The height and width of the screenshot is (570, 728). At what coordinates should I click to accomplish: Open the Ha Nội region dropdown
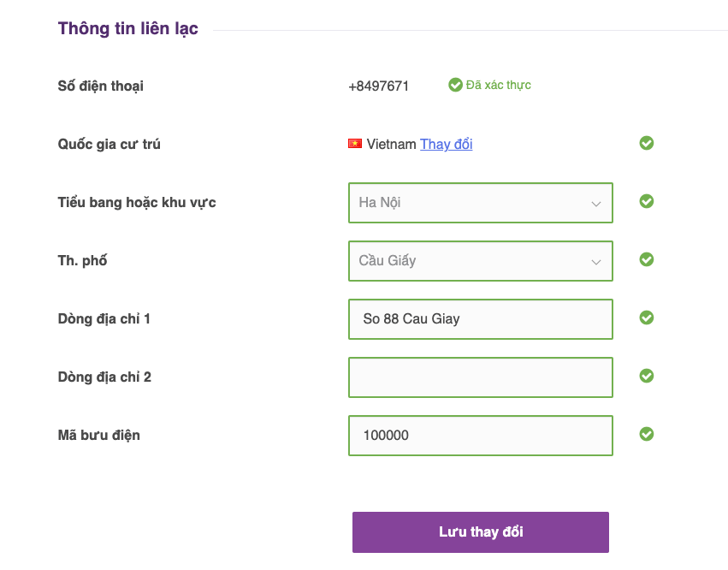point(481,203)
